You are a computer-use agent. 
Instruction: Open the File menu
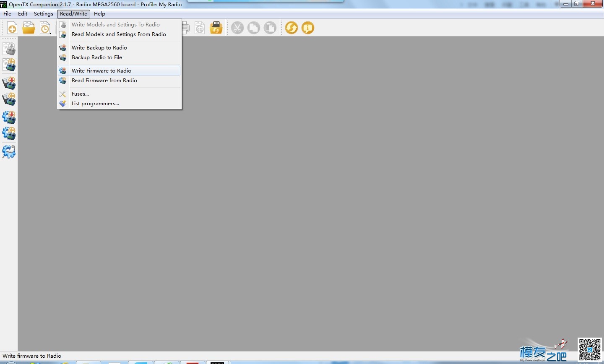click(8, 14)
